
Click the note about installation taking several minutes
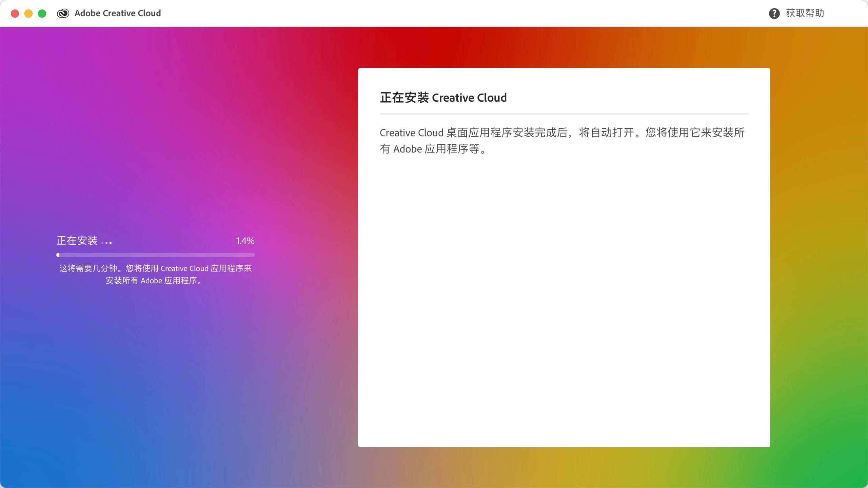coord(155,274)
